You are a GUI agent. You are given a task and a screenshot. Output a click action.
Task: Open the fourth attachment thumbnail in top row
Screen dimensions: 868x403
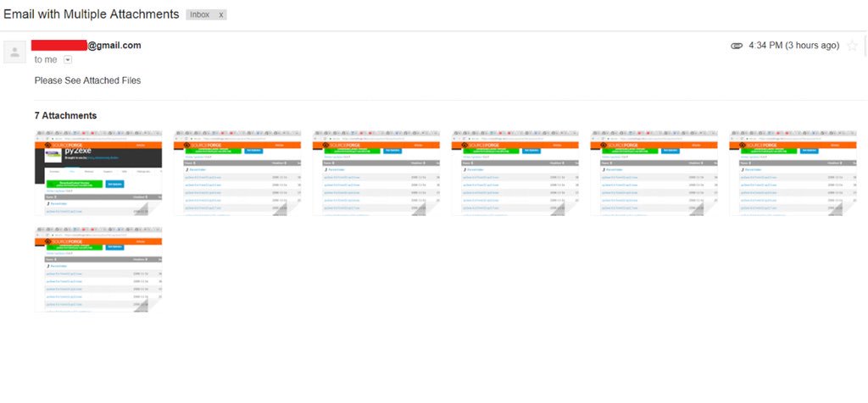(x=515, y=173)
